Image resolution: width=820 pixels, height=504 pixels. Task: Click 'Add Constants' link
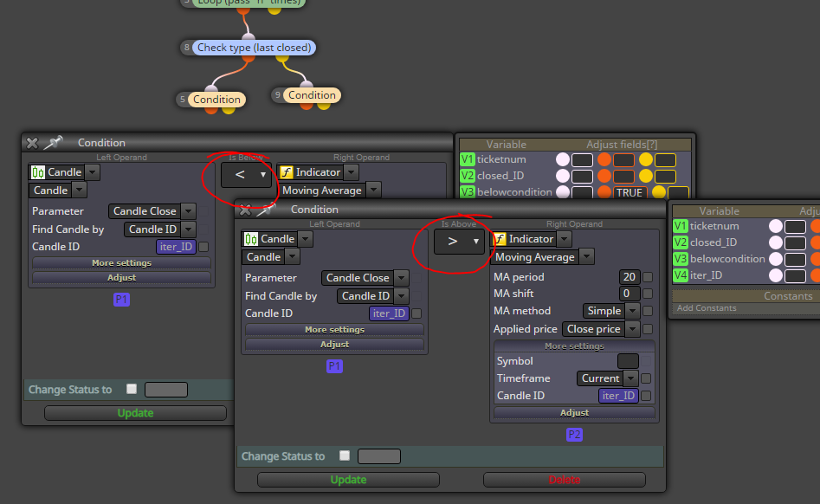707,308
